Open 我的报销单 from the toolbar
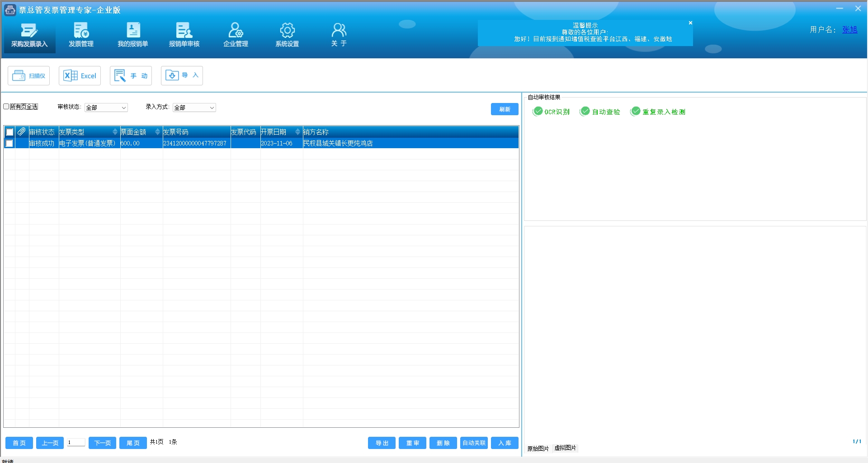868x463 pixels. coord(133,35)
